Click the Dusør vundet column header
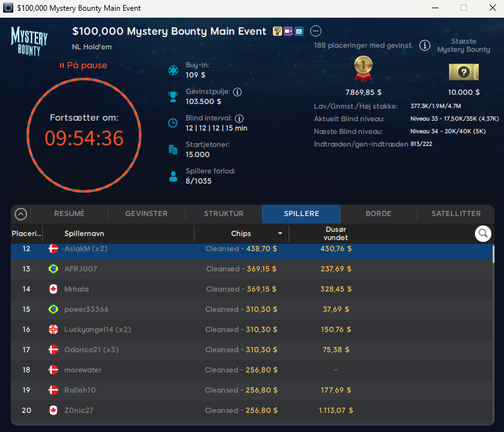The image size is (504, 432). tap(335, 234)
